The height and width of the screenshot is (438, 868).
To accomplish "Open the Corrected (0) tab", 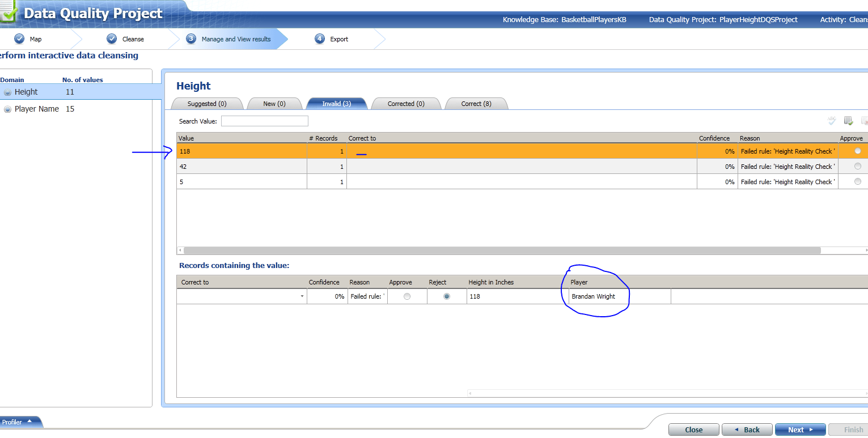I will click(406, 104).
